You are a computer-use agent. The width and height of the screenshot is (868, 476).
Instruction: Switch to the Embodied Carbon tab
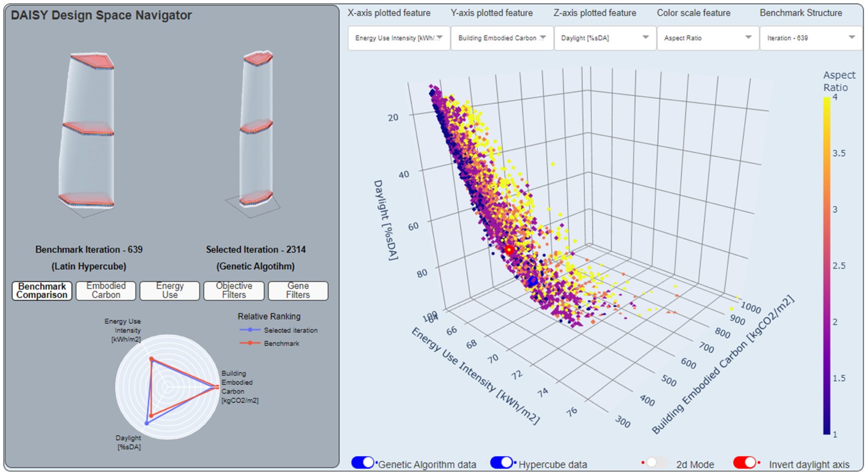point(106,290)
